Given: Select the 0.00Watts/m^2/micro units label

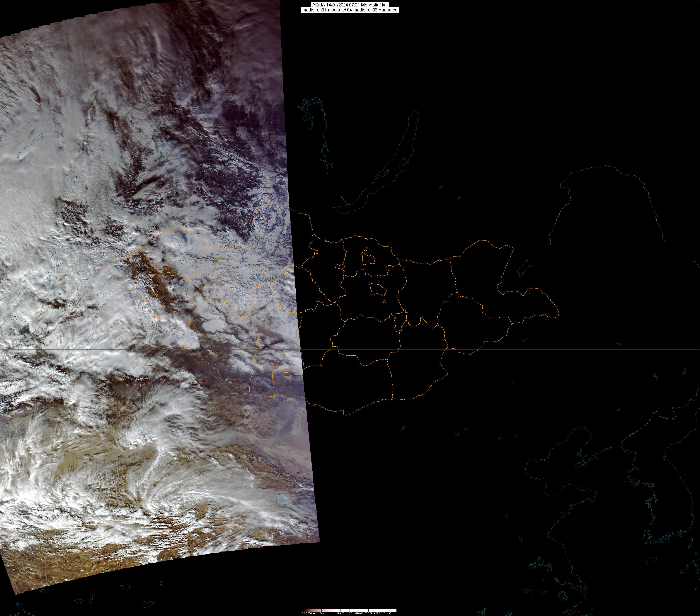Looking at the screenshot, I should pyautogui.click(x=314, y=614).
